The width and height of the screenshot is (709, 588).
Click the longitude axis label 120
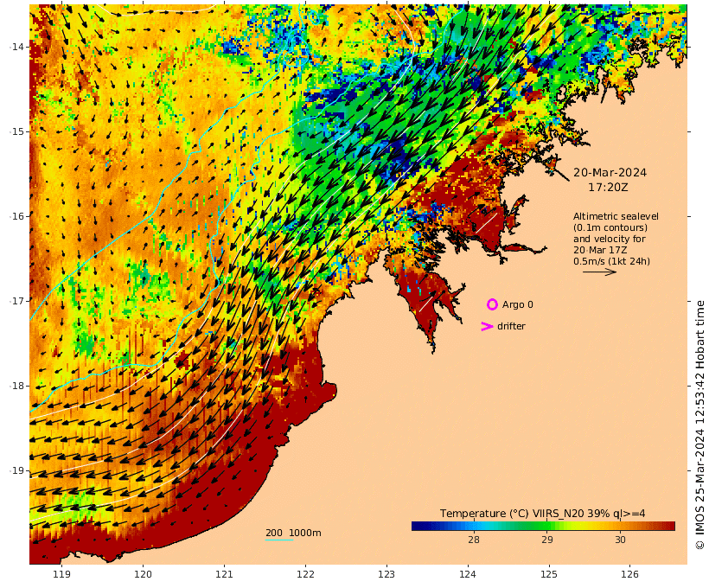coord(143,574)
